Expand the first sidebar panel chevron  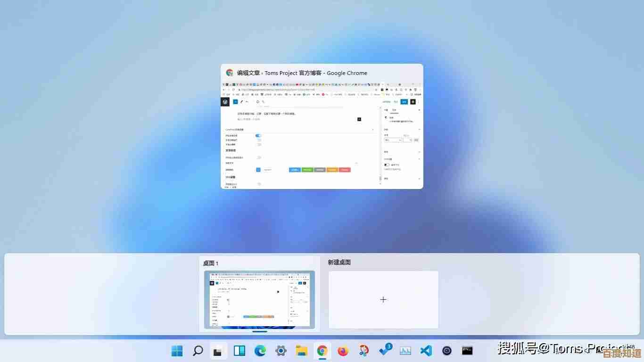(420, 110)
